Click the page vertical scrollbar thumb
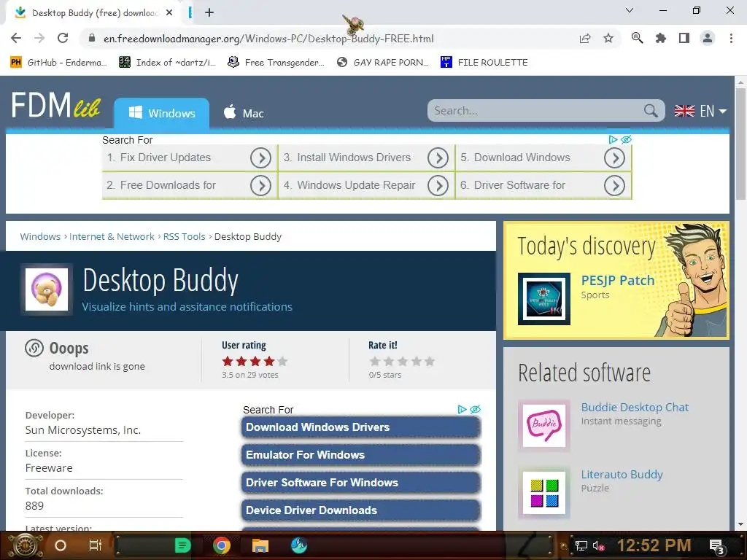 click(x=740, y=144)
